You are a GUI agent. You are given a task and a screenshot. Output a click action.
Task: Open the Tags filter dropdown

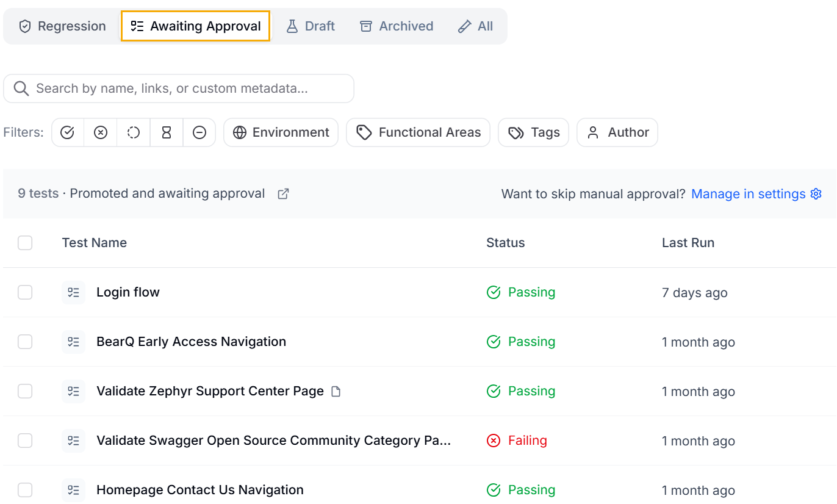(533, 132)
